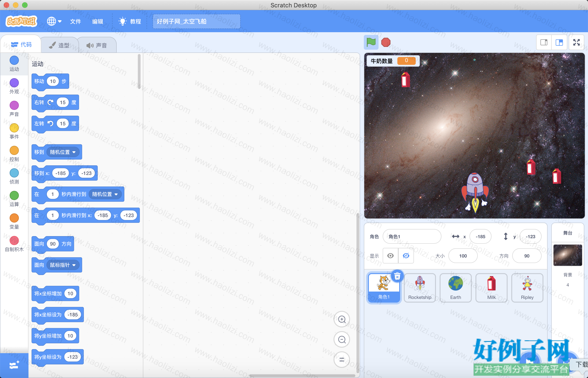Reset workspace zoom with equals icon
This screenshot has width=588, height=378.
(342, 360)
